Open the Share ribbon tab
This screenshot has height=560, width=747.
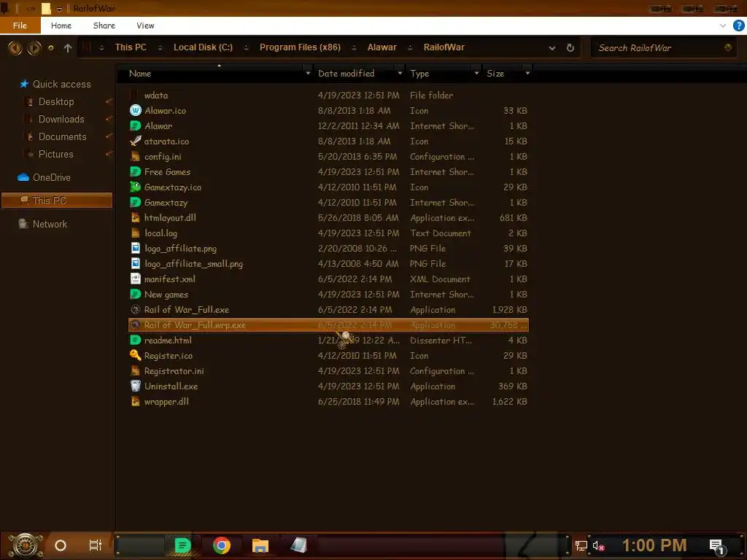pyautogui.click(x=104, y=26)
